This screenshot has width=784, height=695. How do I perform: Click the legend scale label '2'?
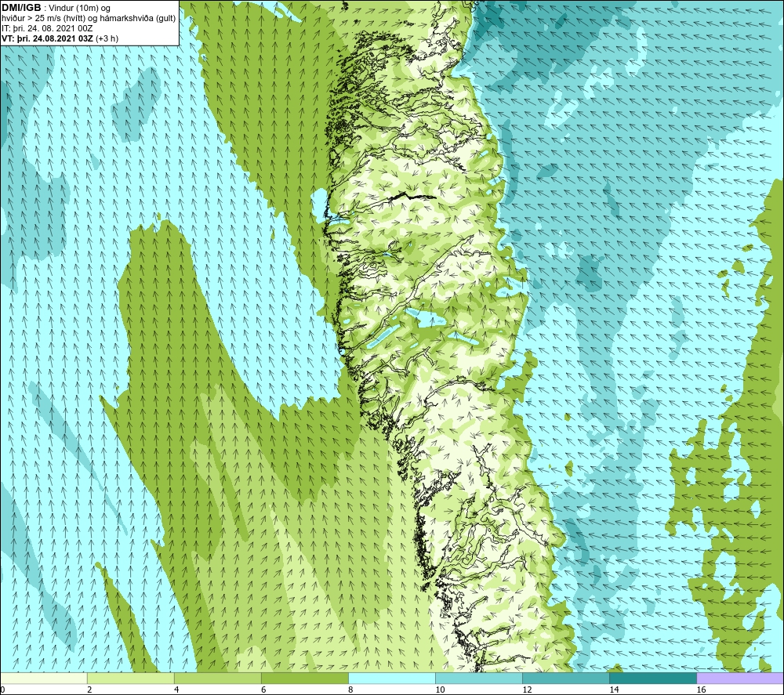pyautogui.click(x=89, y=690)
